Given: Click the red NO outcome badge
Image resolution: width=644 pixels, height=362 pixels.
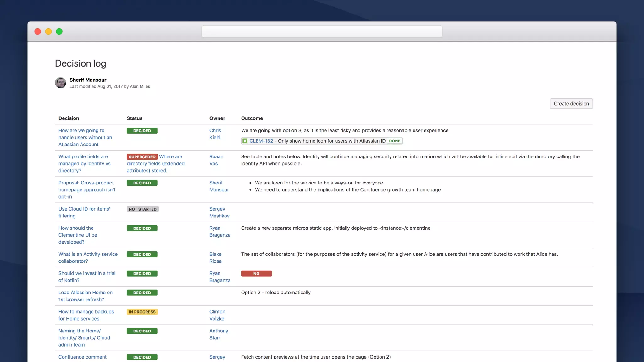Looking at the screenshot, I should click(256, 274).
